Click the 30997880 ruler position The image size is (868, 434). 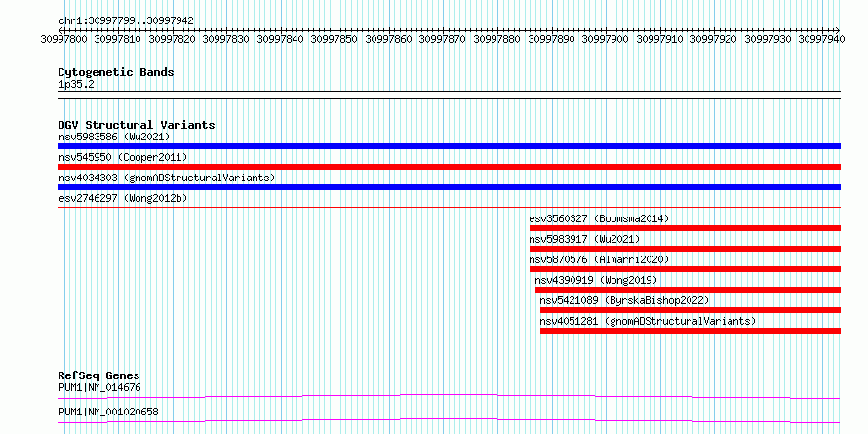click(497, 39)
